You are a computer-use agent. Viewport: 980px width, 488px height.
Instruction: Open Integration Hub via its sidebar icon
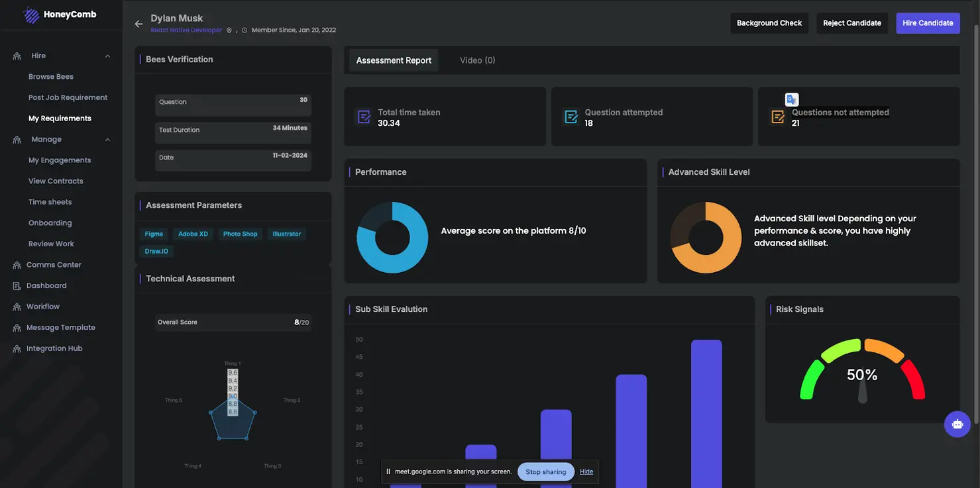click(17, 349)
